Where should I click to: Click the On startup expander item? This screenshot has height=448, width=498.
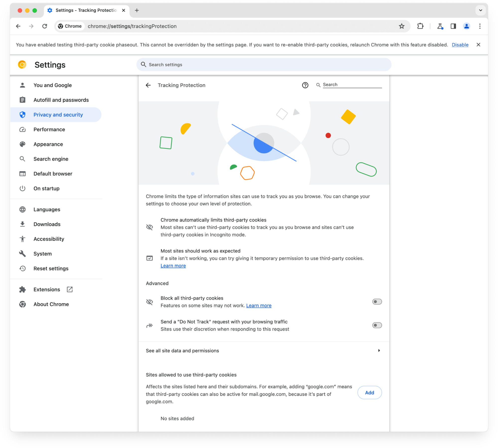46,188
